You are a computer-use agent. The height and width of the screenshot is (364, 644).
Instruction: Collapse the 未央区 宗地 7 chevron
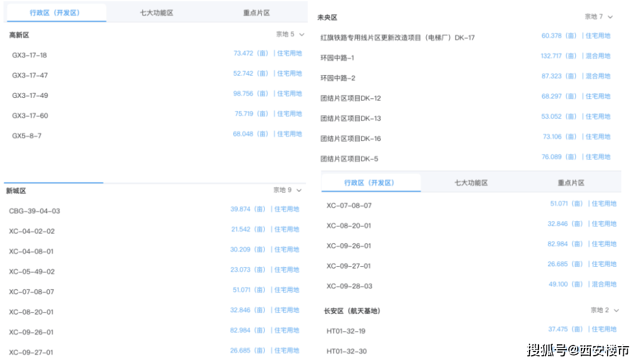pyautogui.click(x=611, y=17)
